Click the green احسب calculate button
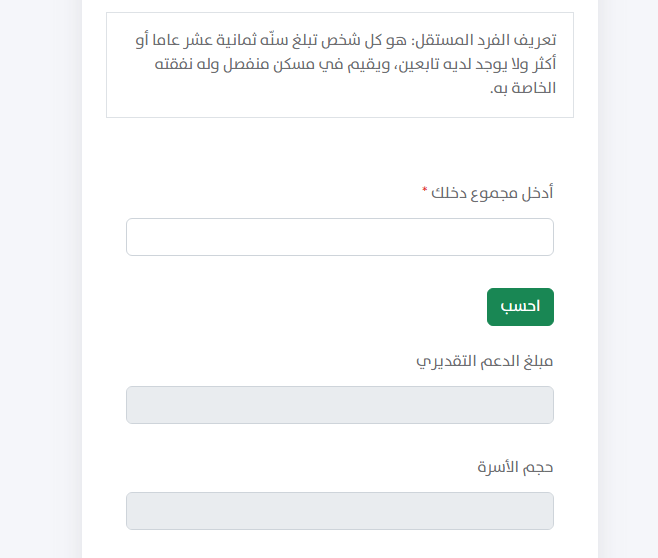The image size is (658, 558). pos(520,307)
